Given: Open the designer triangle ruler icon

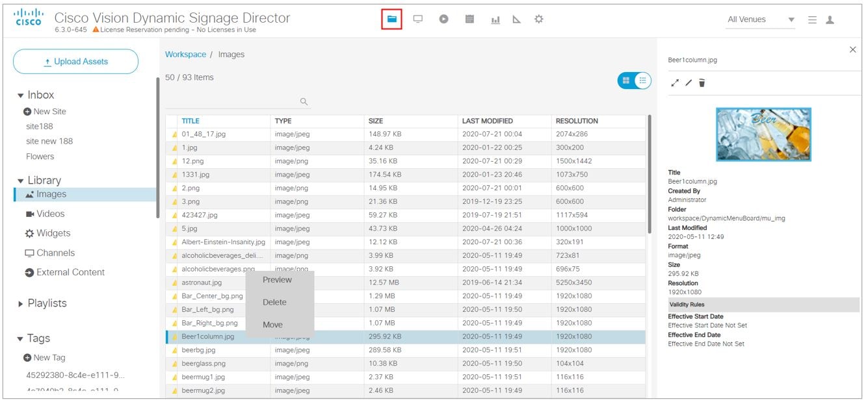Looking at the screenshot, I should click(x=517, y=19).
